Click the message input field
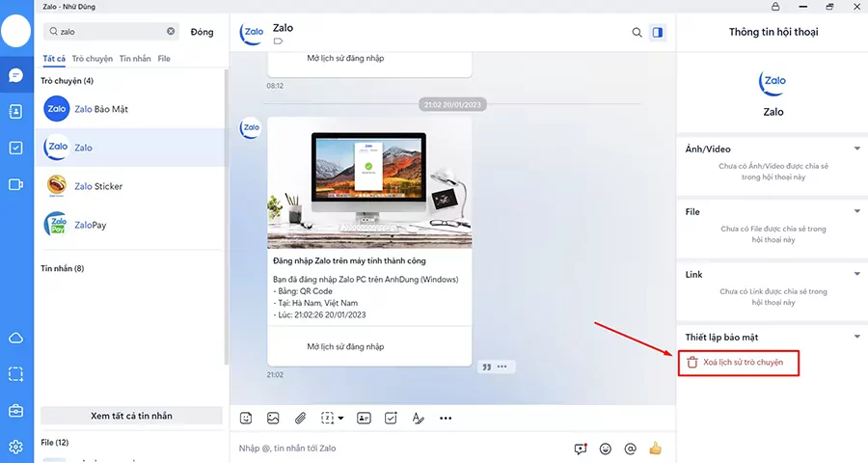Screen dimensions: 868x463 coord(401,449)
